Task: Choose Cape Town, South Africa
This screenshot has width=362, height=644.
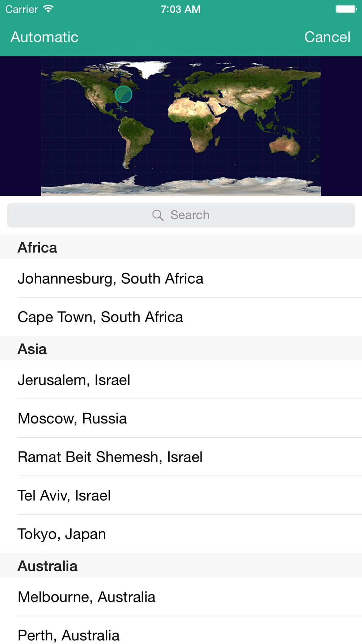Action: pyautogui.click(x=181, y=317)
